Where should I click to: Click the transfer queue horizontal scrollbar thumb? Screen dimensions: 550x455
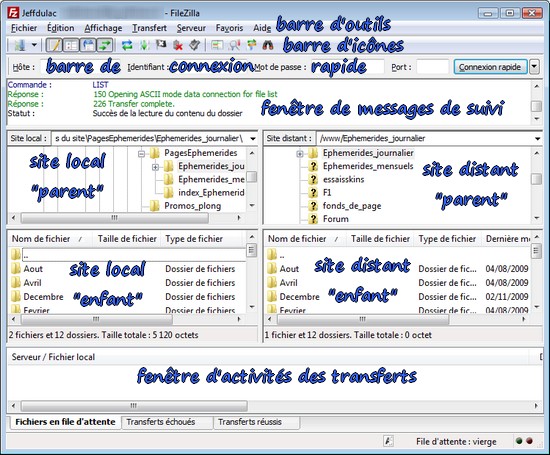click(134, 406)
